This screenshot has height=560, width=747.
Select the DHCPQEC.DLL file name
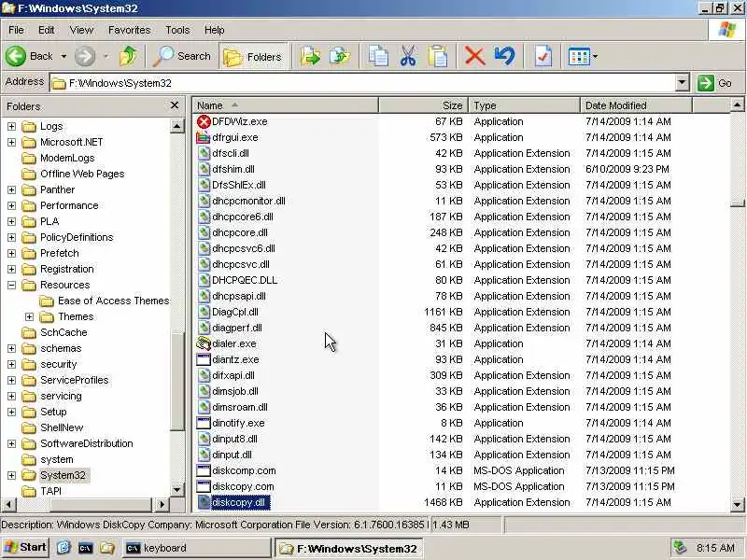click(x=245, y=280)
